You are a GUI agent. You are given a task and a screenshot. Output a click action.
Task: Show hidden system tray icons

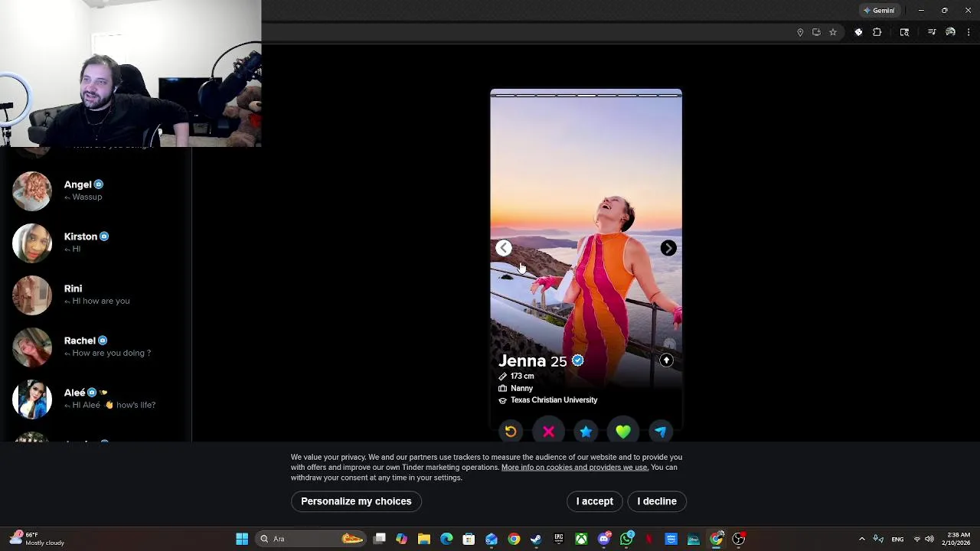point(862,539)
